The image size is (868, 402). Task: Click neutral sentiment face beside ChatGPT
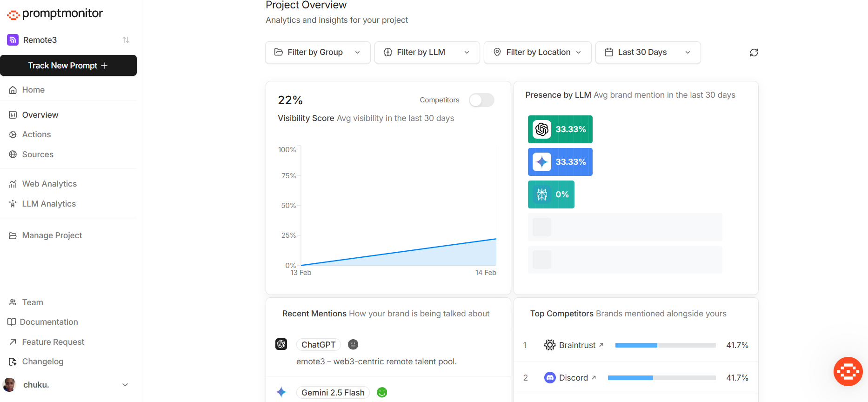pyautogui.click(x=353, y=344)
